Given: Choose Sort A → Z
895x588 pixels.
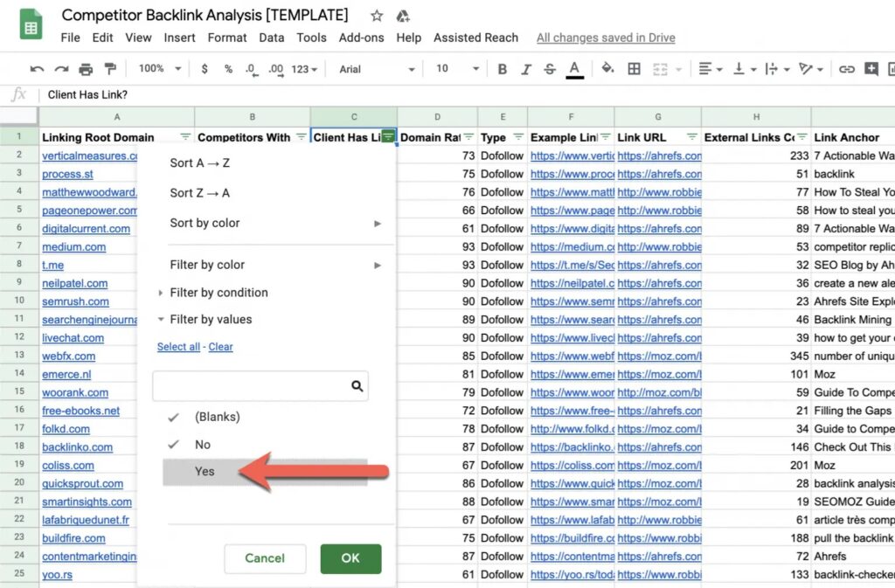Looking at the screenshot, I should (x=200, y=163).
